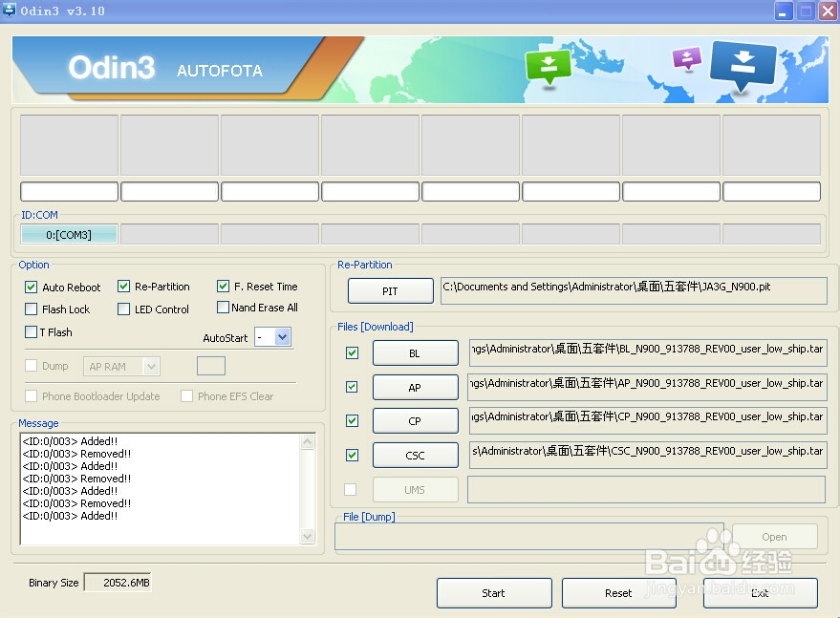The height and width of the screenshot is (618, 840).
Task: Click Message log scroll up arrow
Action: coord(308,442)
